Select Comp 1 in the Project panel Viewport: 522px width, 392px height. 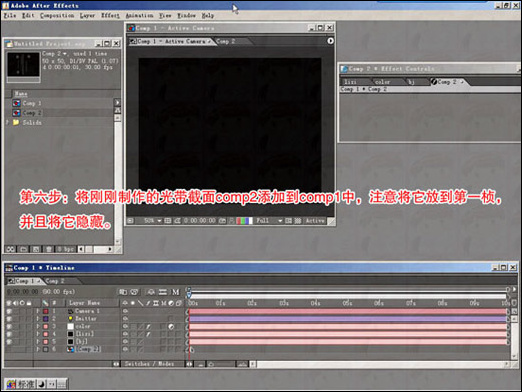[32, 103]
